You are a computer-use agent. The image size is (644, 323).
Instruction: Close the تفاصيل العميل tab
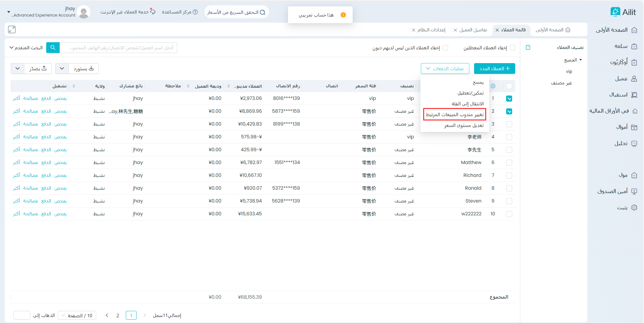(x=455, y=30)
